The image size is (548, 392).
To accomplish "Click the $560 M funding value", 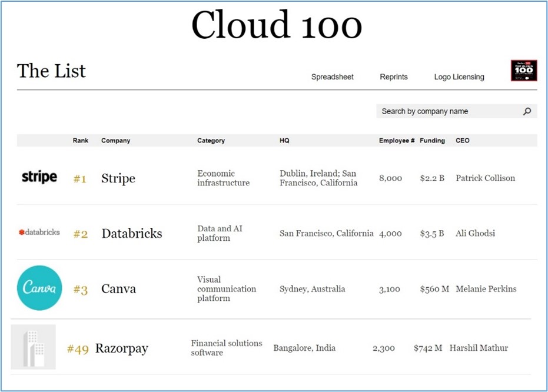I will (x=434, y=289).
